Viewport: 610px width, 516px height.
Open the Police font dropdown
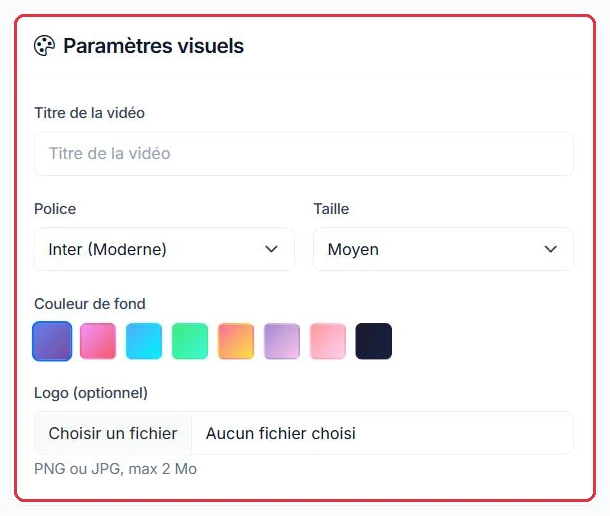(164, 249)
